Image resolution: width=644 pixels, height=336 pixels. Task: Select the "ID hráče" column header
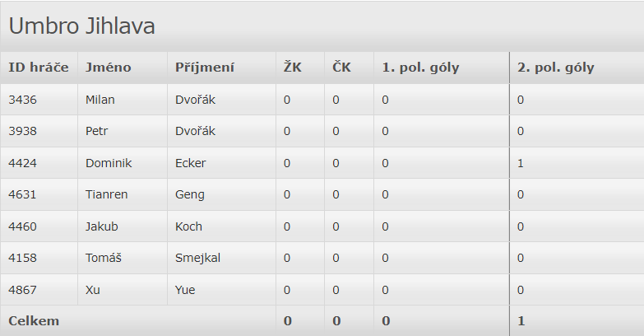pos(39,68)
